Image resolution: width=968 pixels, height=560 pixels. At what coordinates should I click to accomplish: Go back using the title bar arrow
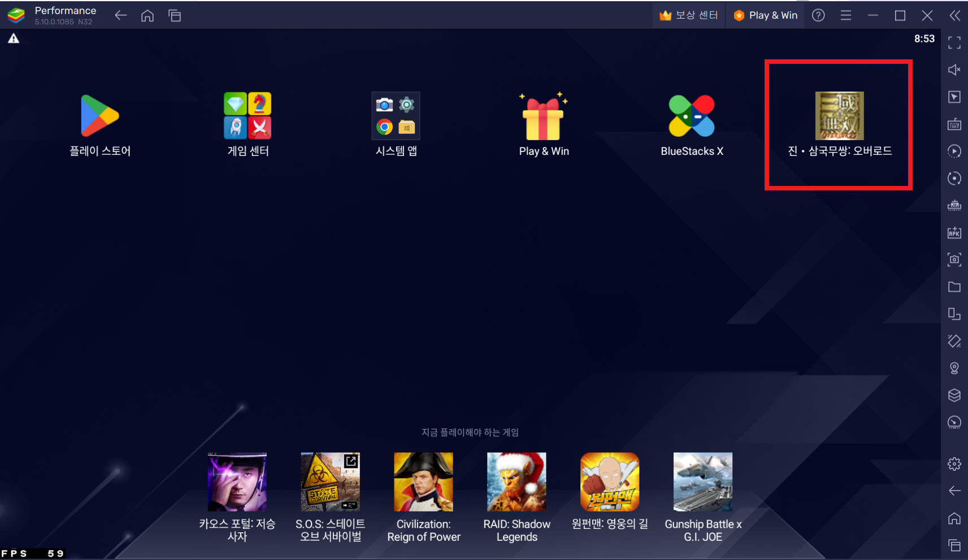pos(120,15)
